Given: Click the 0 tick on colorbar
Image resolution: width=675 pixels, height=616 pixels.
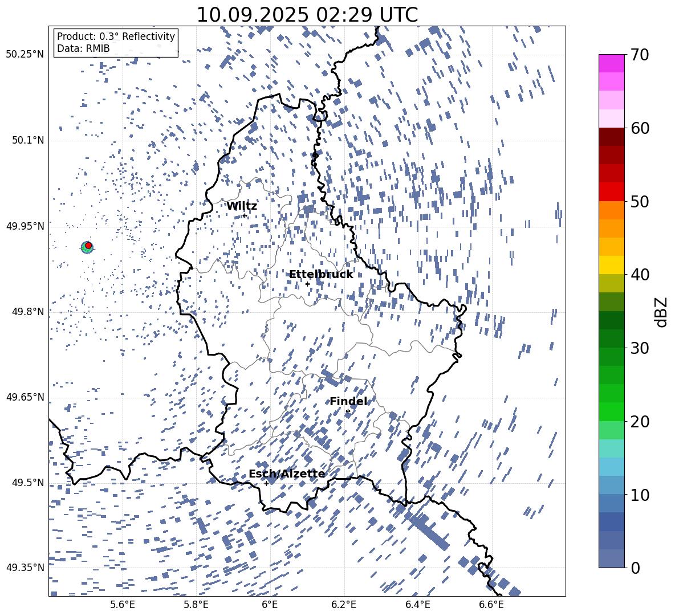Looking at the screenshot, I should (x=635, y=568).
